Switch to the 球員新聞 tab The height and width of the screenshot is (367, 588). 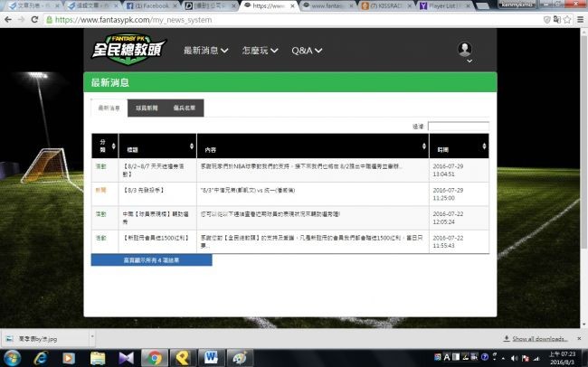(x=147, y=108)
